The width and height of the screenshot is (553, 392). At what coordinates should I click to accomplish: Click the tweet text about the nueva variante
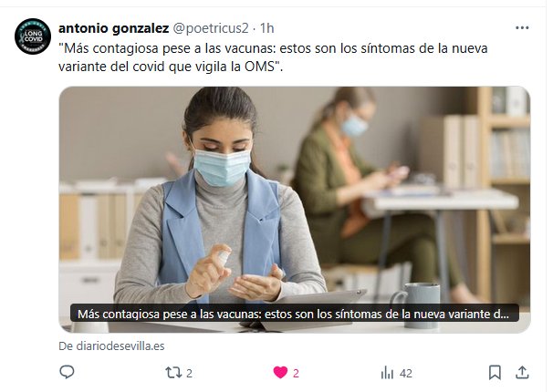[273, 57]
